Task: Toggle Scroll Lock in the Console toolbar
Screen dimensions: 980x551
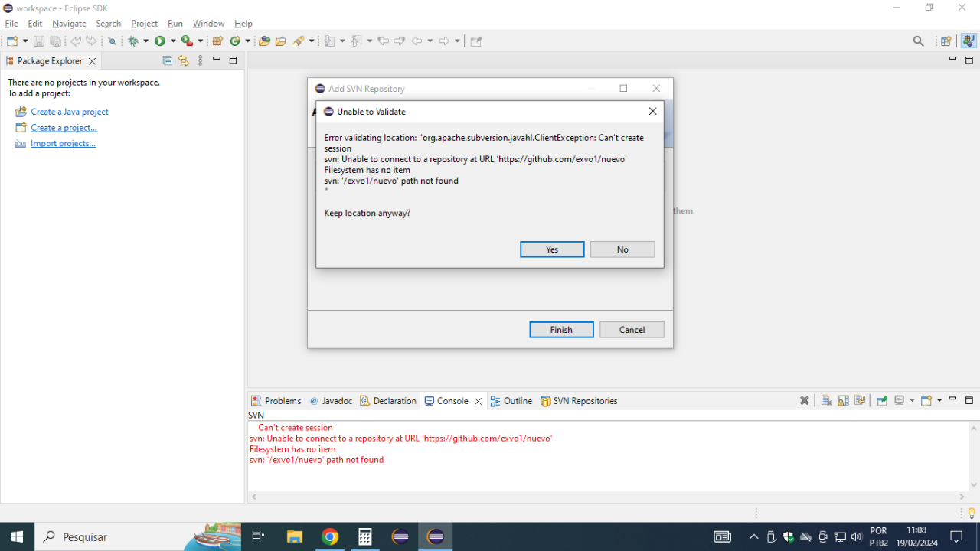Action: click(x=843, y=400)
